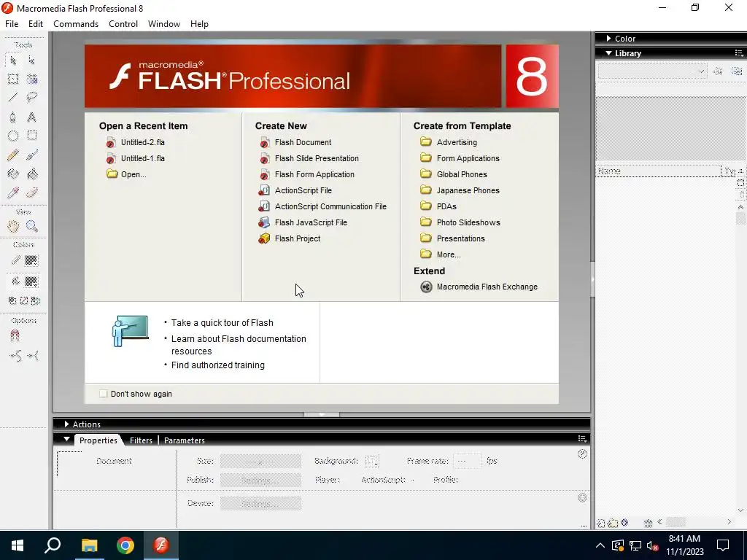The width and height of the screenshot is (747, 560).
Task: Select the Selection arrow tool
Action: (x=13, y=61)
